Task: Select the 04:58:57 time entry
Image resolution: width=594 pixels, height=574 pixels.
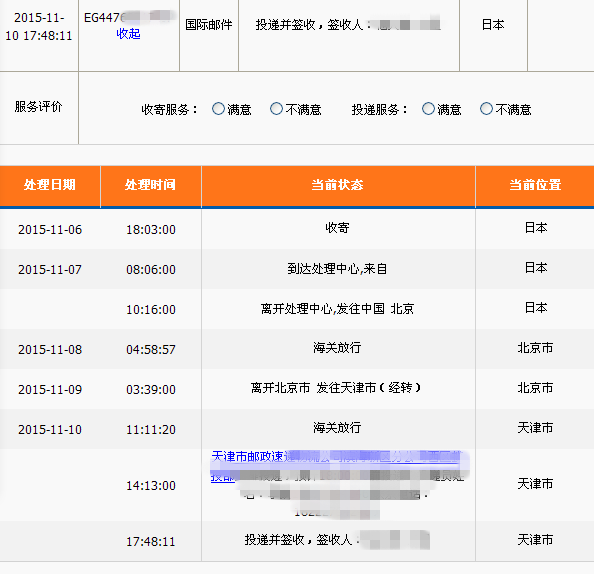Action: point(151,349)
